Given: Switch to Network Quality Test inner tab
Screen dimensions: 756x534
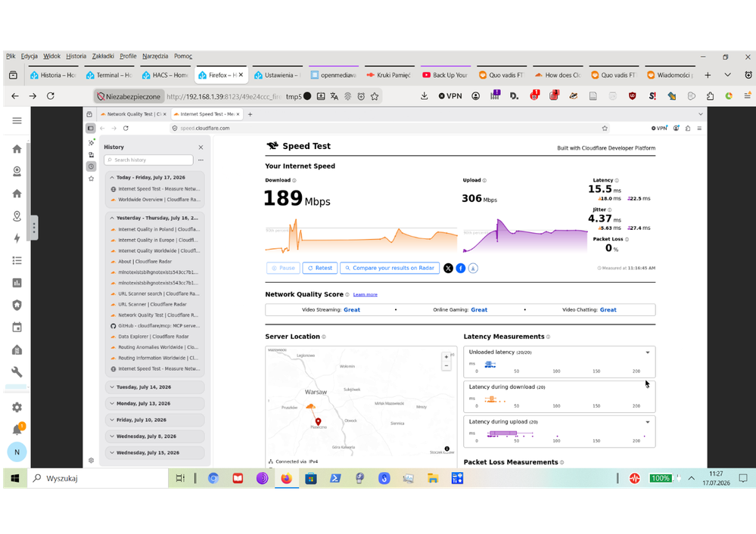Looking at the screenshot, I should coord(133,114).
